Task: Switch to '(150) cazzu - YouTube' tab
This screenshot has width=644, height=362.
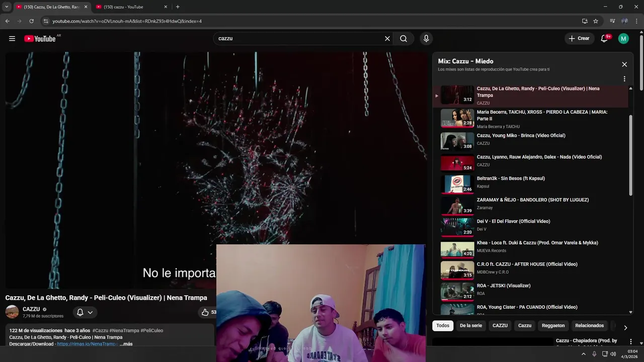Action: click(131, 7)
